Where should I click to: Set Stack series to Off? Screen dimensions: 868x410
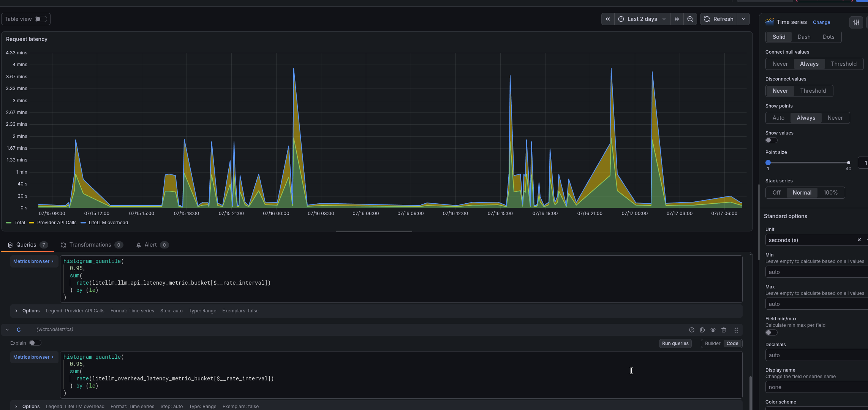click(x=776, y=193)
